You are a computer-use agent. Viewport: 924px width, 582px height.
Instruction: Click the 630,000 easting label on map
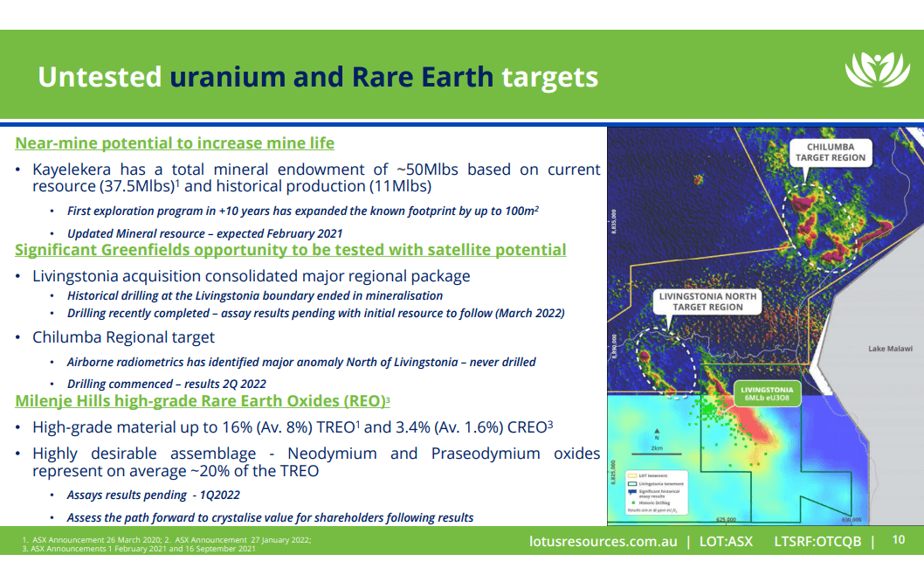[852, 519]
